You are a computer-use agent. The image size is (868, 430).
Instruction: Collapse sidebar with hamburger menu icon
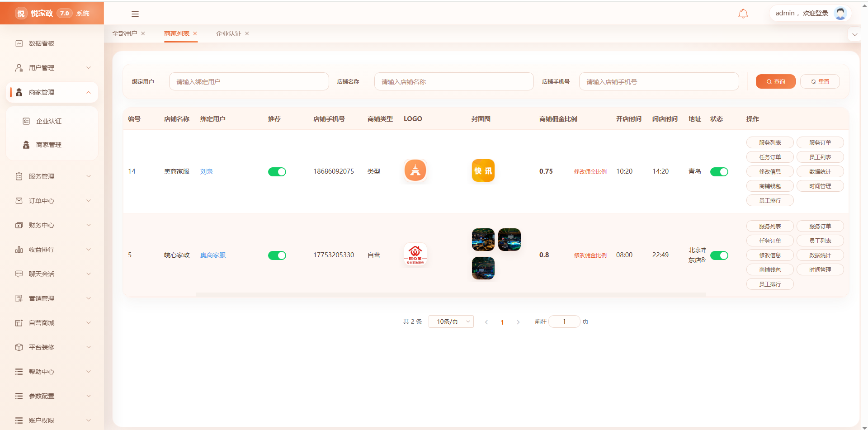(x=135, y=14)
